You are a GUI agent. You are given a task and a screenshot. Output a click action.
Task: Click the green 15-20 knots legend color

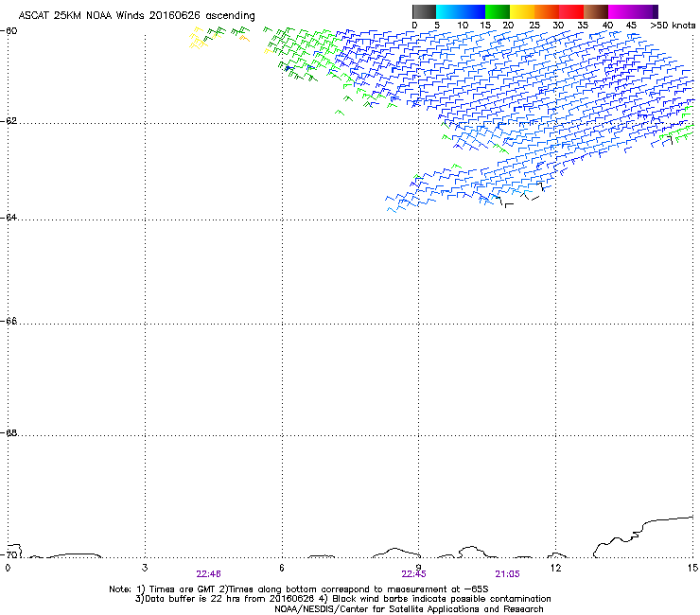pyautogui.click(x=498, y=11)
